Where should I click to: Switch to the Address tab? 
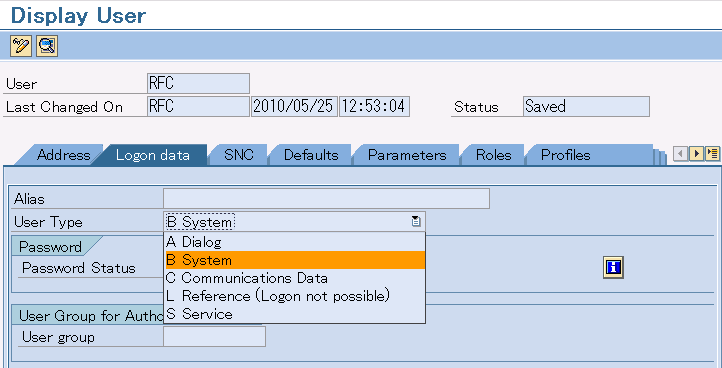[x=63, y=155]
